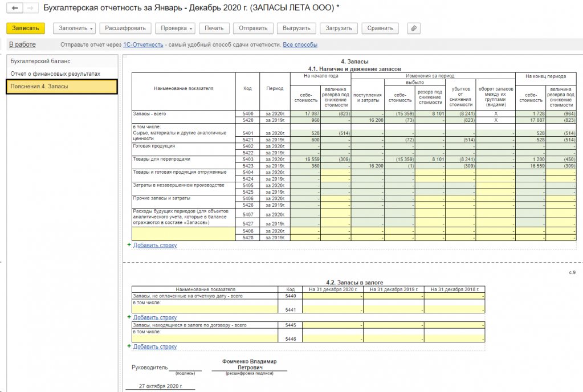Screen dimensions: 583x392
Task: Click the Выгрузить button
Action: point(296,28)
